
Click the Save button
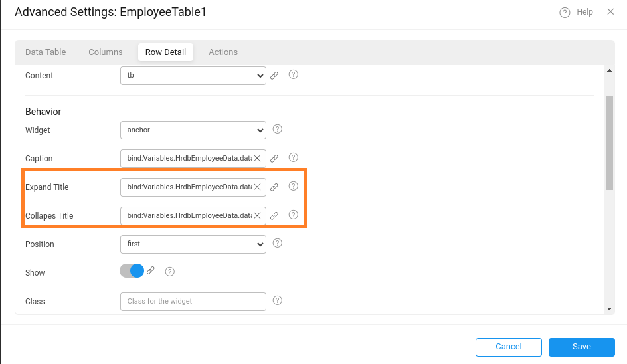tap(581, 347)
